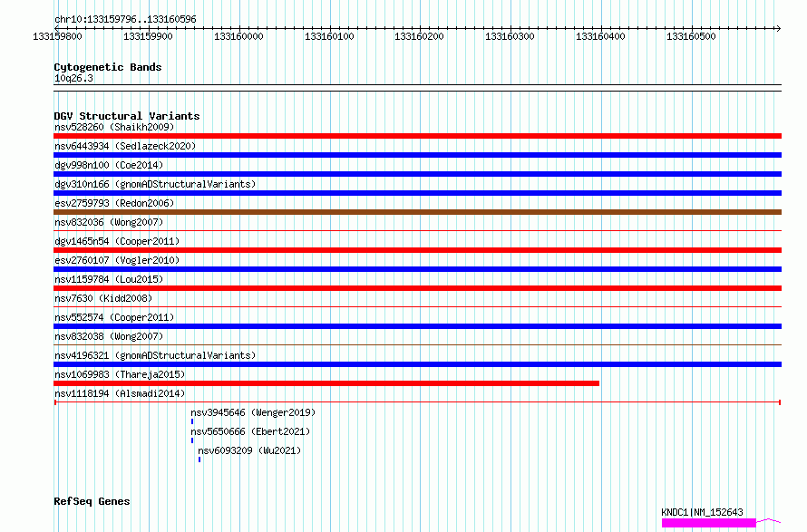The image size is (807, 532).
Task: Click the blue bar under dgv998n100
Action: [x=417, y=174]
